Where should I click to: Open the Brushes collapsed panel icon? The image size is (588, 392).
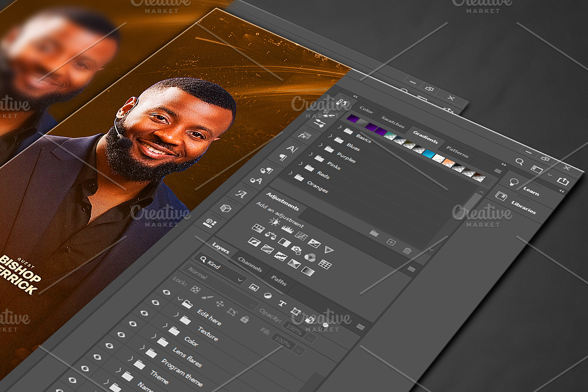(319, 122)
